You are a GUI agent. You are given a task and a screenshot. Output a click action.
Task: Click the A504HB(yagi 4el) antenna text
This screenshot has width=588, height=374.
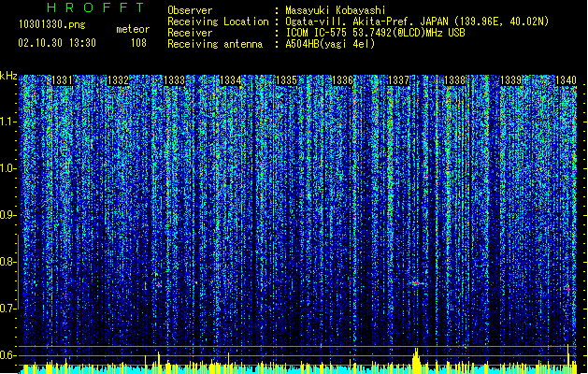tap(330, 44)
